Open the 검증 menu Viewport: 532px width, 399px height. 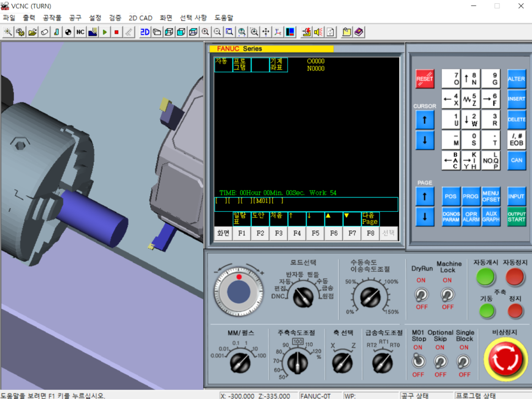click(115, 18)
